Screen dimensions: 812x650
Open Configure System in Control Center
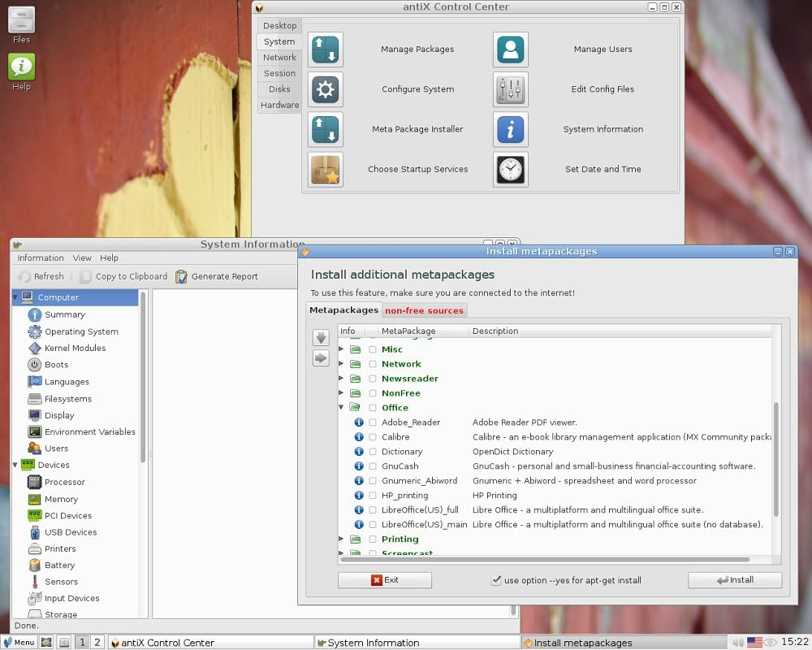click(x=325, y=89)
